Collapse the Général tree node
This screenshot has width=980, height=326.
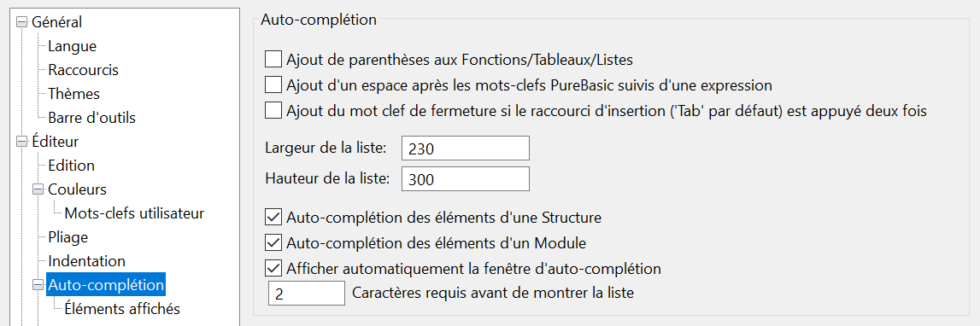(22, 22)
